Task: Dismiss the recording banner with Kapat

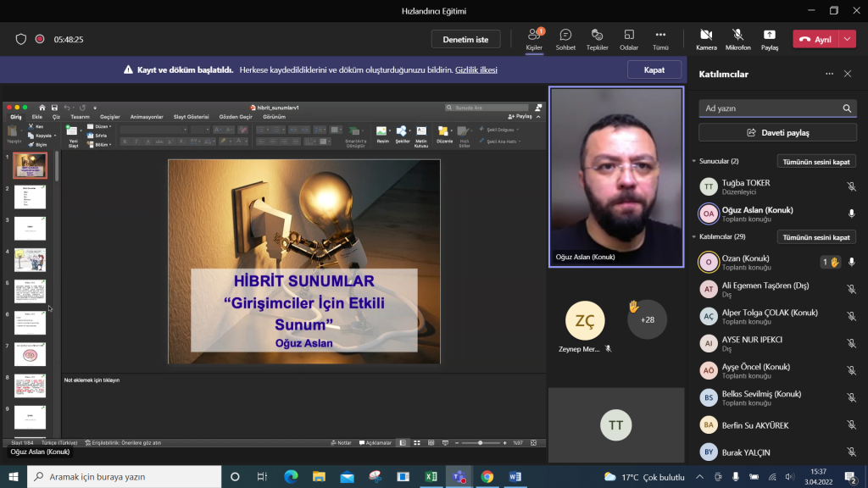Action: [x=654, y=70]
